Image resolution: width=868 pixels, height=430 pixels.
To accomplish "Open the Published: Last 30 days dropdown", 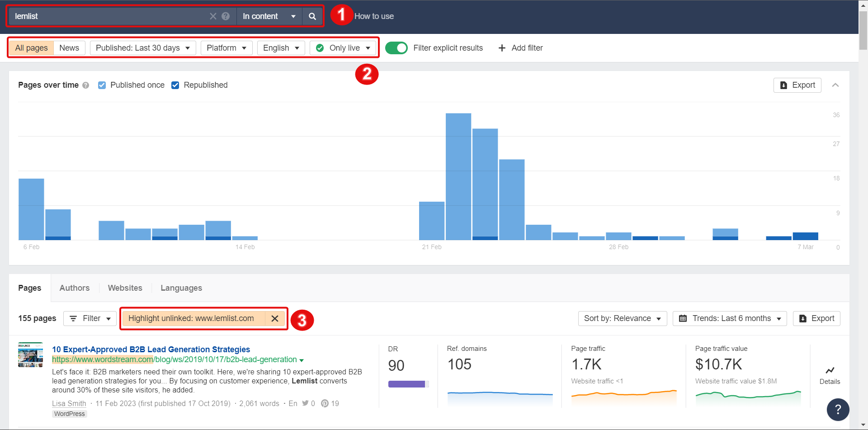I will (143, 48).
